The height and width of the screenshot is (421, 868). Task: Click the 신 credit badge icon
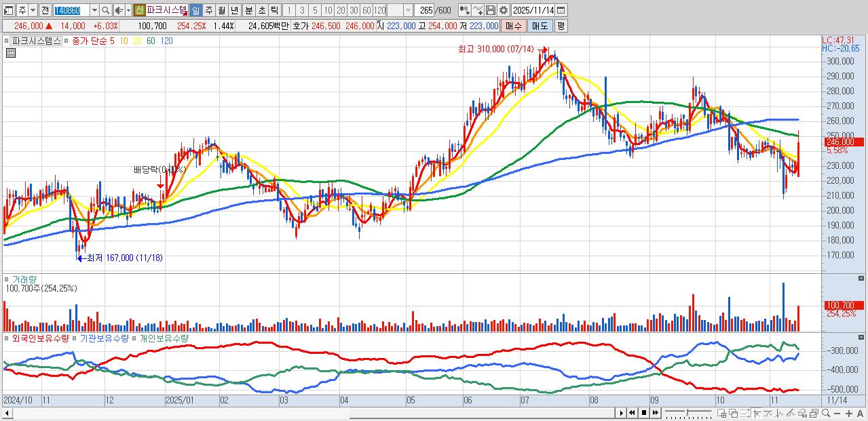139,10
